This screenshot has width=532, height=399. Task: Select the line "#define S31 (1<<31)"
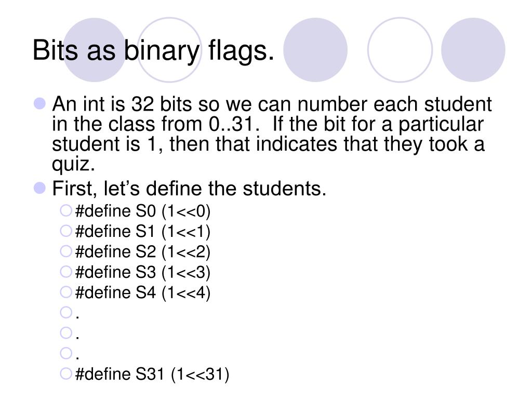152,374
